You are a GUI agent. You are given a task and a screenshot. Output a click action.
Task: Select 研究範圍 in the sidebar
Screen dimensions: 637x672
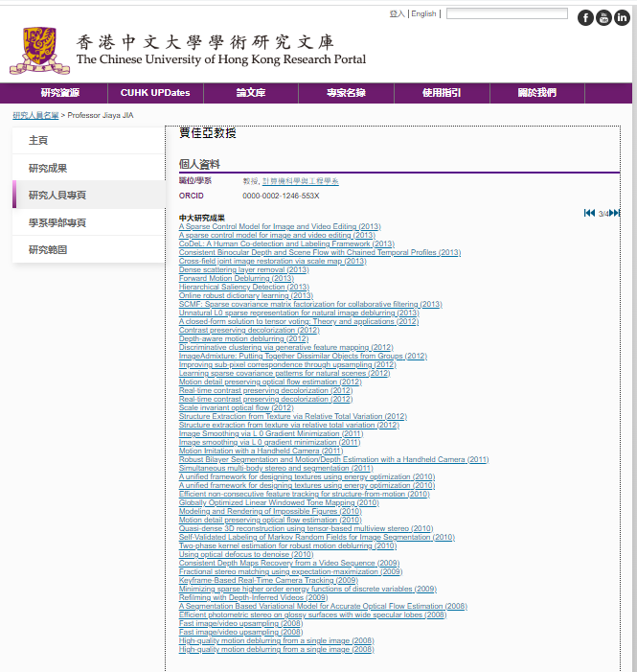tap(89, 249)
